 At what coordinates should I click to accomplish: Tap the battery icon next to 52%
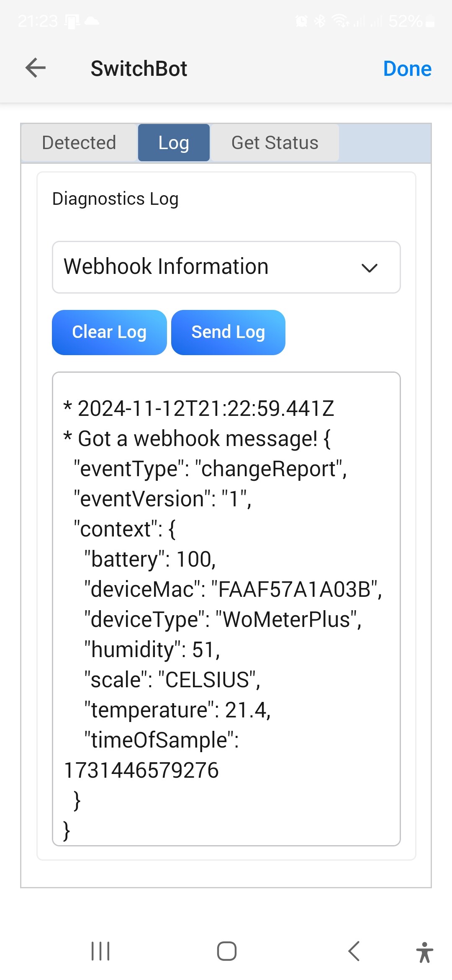point(430,21)
